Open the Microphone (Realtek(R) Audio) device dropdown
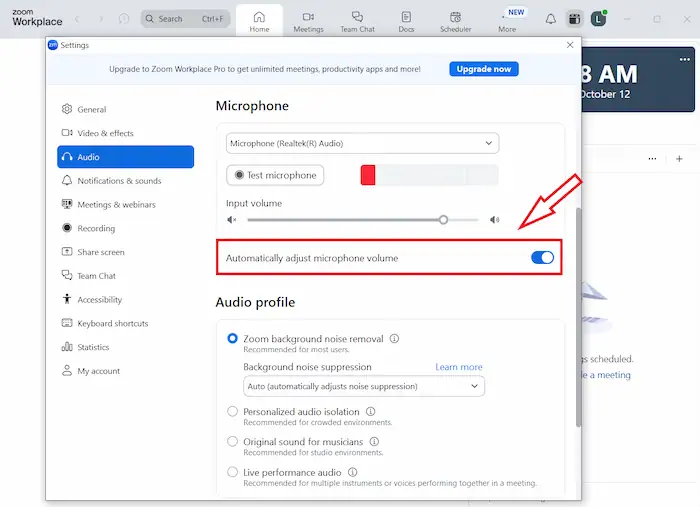 click(x=362, y=144)
